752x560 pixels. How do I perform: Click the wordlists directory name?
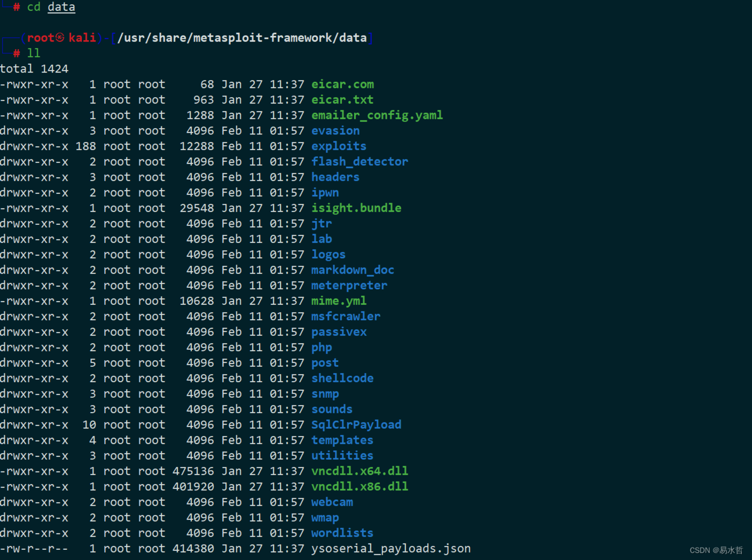(342, 533)
